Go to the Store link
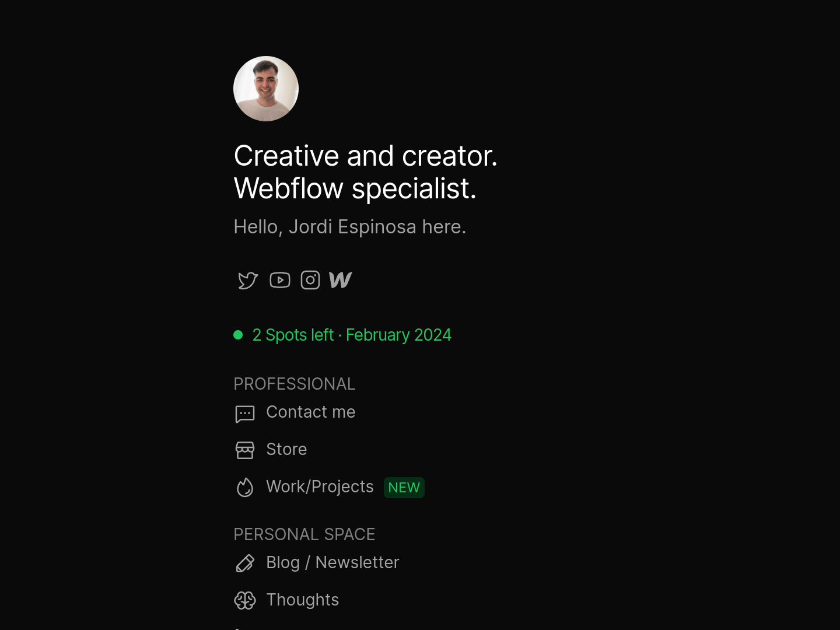The image size is (840, 630). click(x=286, y=450)
